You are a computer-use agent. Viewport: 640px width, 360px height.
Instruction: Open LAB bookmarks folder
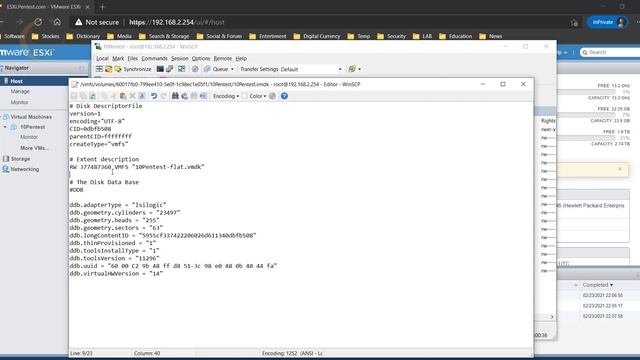click(422, 36)
